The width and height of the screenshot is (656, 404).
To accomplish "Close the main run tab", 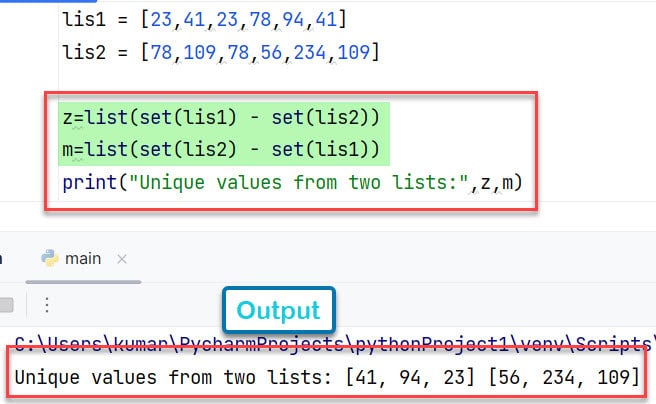I will [122, 259].
